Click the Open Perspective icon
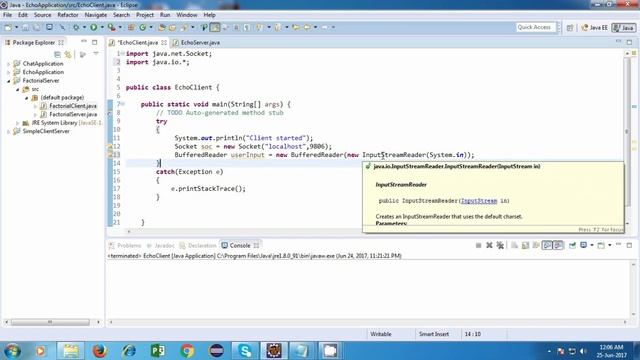The height and width of the screenshot is (360, 640). (570, 27)
